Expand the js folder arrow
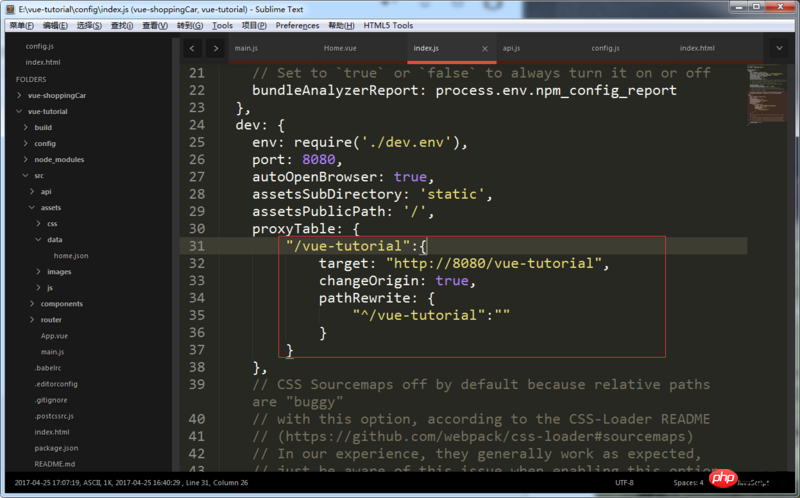 pos(38,287)
